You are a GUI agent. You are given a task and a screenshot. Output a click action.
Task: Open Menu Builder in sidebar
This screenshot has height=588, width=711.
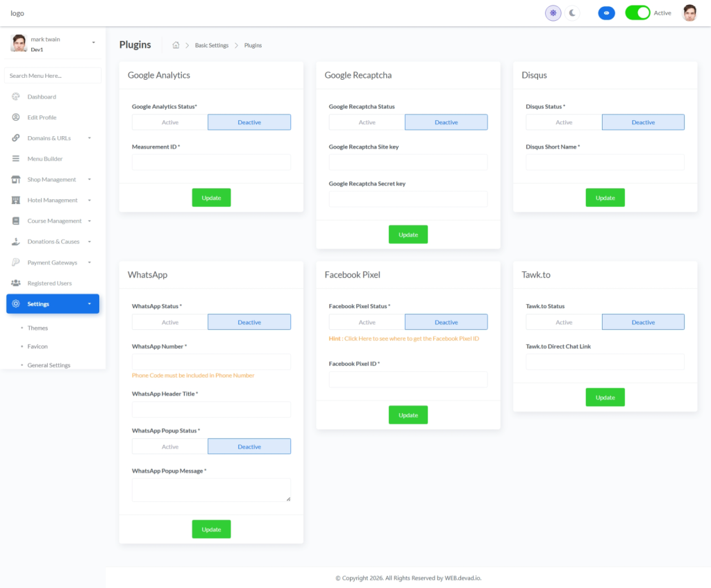click(45, 159)
